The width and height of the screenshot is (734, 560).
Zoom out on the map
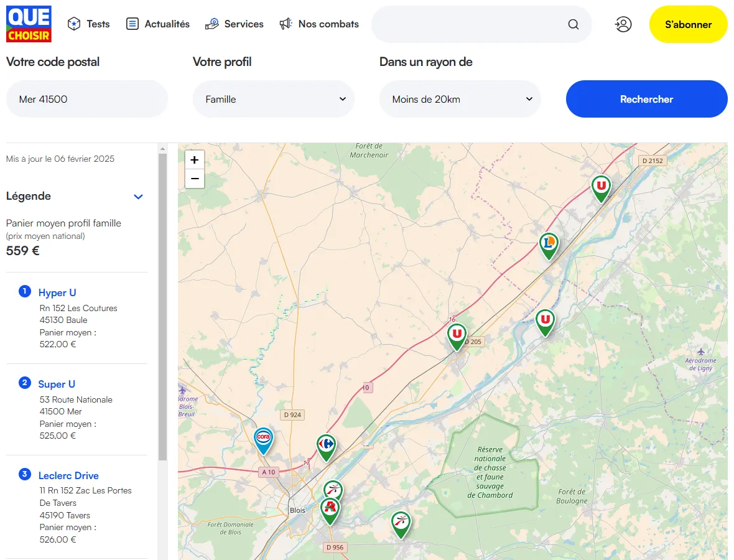coord(195,179)
